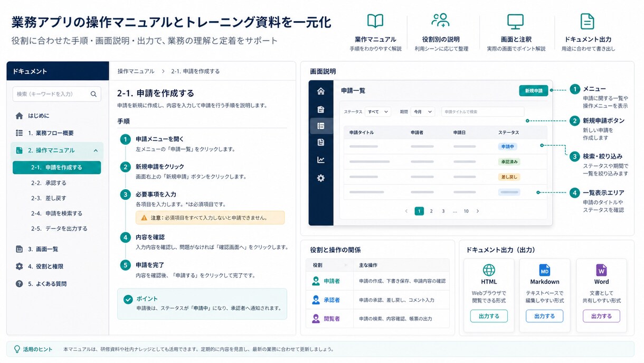Screen dimensions: 644x363
Task: Click step heading 必要事項を入力
Action: (156, 194)
